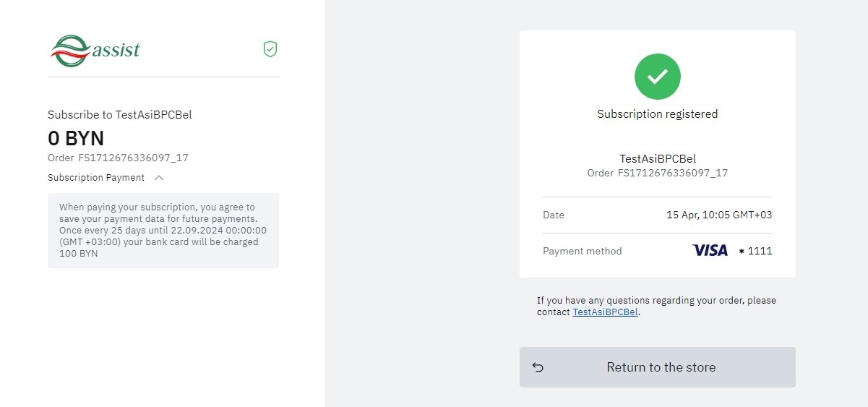Click the order number under 0 BYN

click(x=118, y=158)
